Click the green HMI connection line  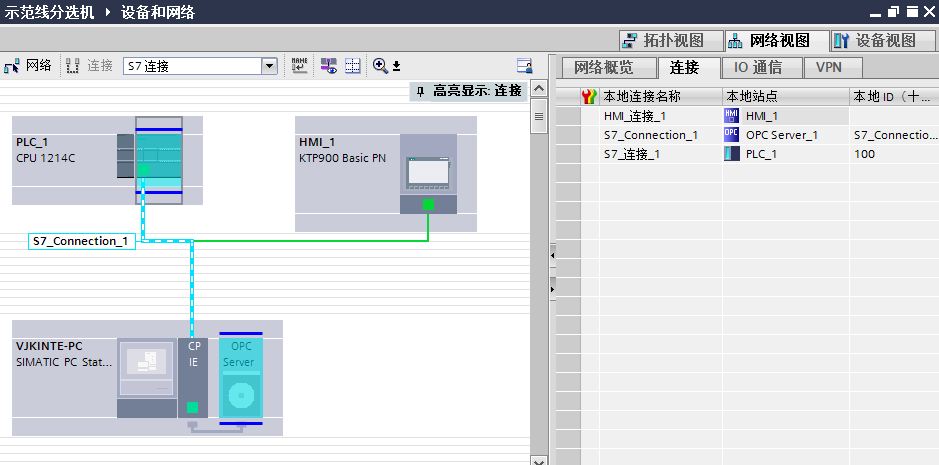(311, 241)
